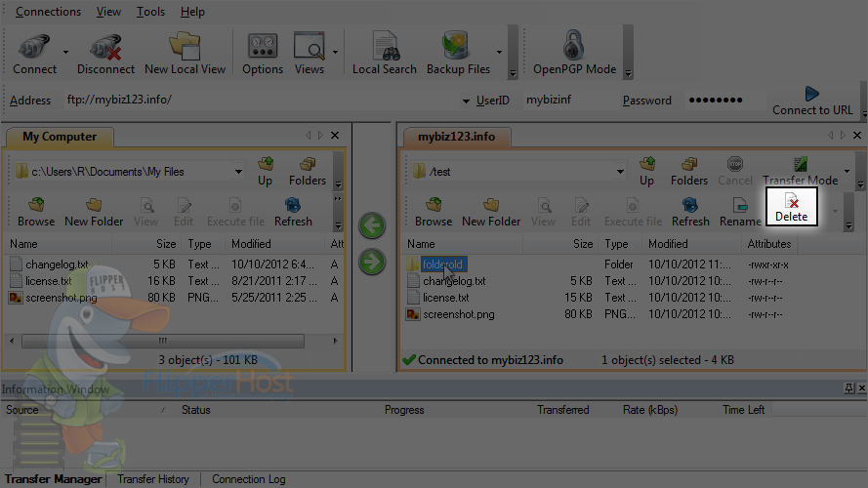Image resolution: width=868 pixels, height=488 pixels.
Task: Click the local pane horizontal scrollbar
Action: click(x=163, y=341)
